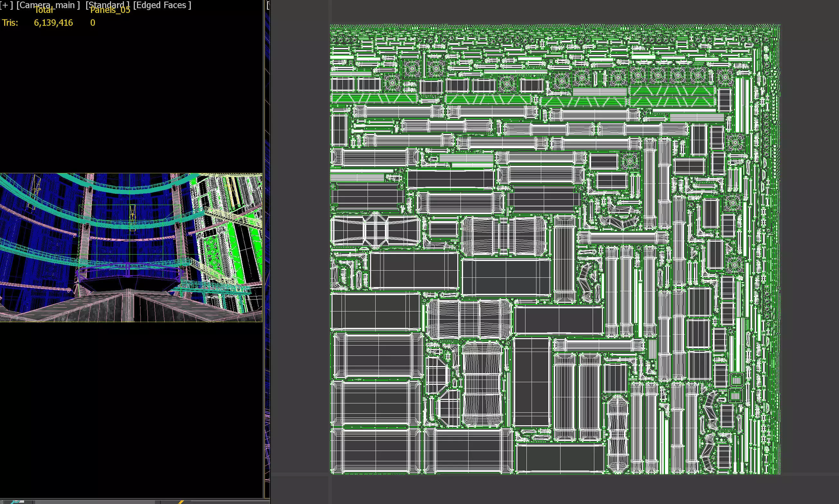Select the large dark rectangular UV island at center-left
The height and width of the screenshot is (504, 839).
pos(414,271)
